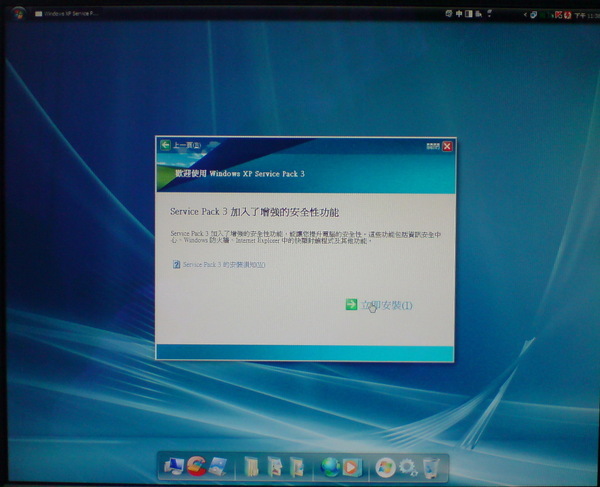Launch the globe browser icon in the dock
This screenshot has height=487, width=600.
click(x=330, y=467)
